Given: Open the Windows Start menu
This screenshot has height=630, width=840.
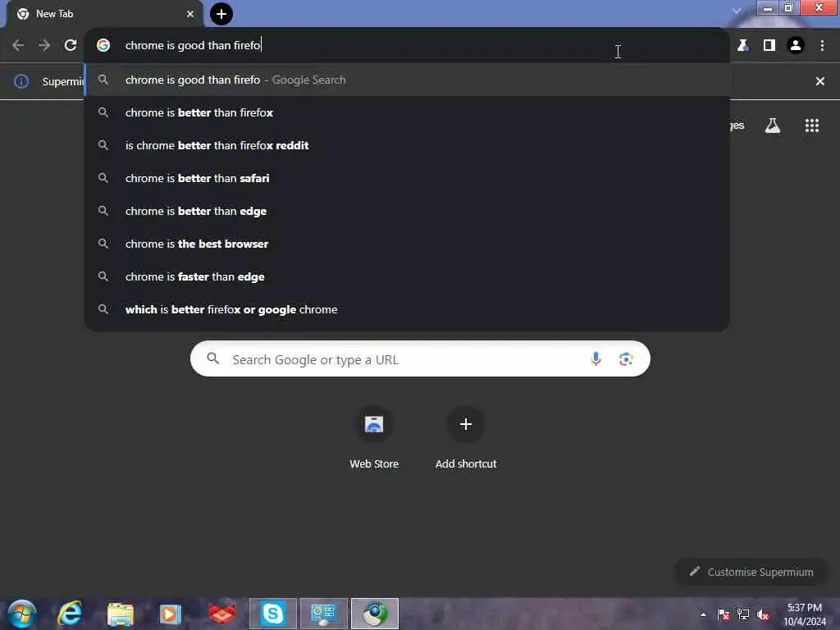Looking at the screenshot, I should pos(22,614).
